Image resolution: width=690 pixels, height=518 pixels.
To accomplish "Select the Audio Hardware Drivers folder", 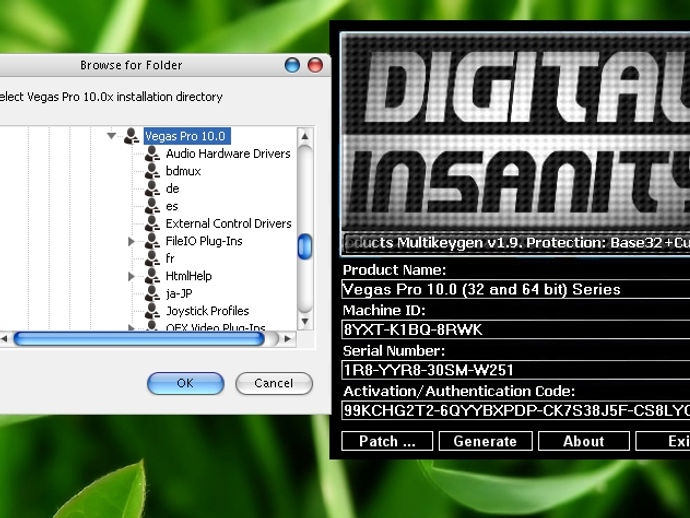I will point(228,154).
